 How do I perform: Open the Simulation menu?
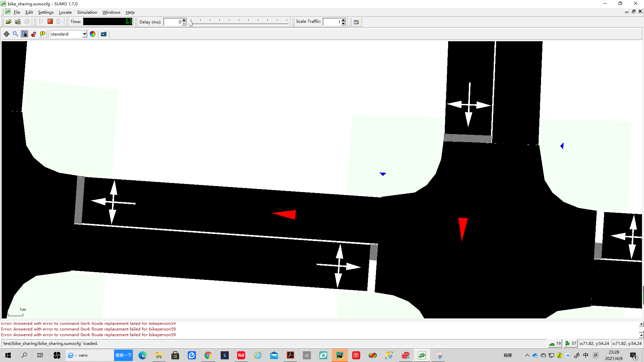[87, 12]
